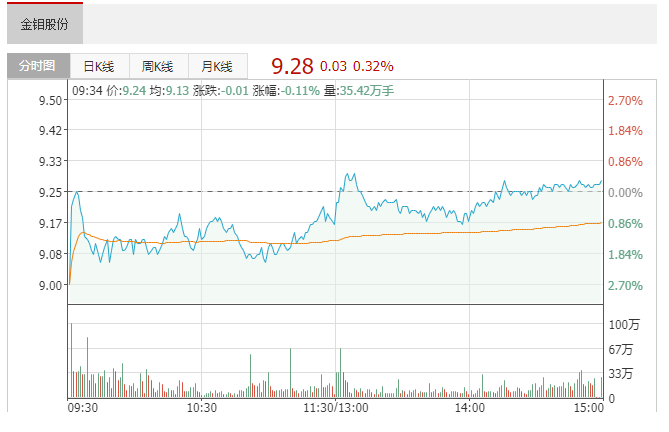Click the 10:30 time axis marker
Image resolution: width=669 pixels, height=432 pixels.
tap(202, 408)
